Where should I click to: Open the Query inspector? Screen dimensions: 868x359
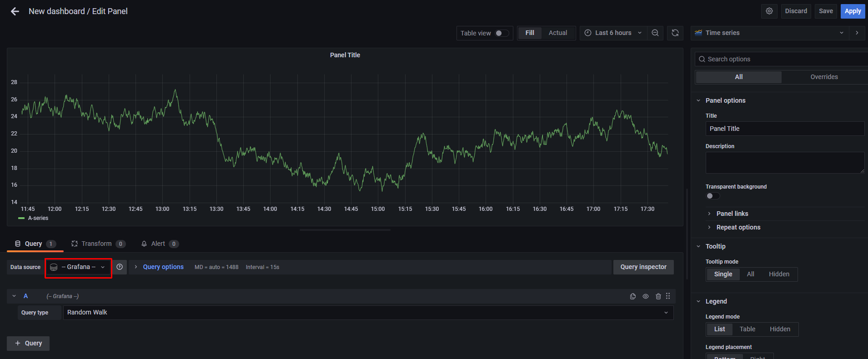tap(643, 267)
